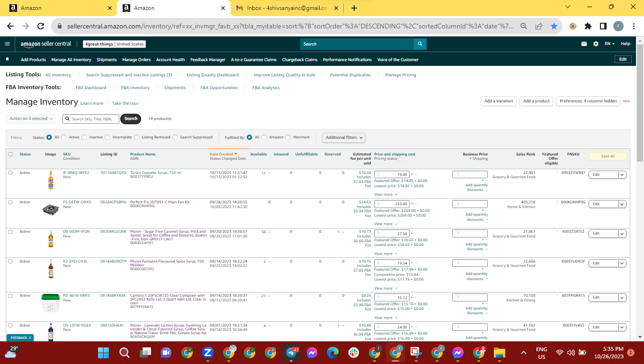
Task: Expand View more for Perfect Fry Fan Kit pricing
Action: pyautogui.click(x=385, y=224)
